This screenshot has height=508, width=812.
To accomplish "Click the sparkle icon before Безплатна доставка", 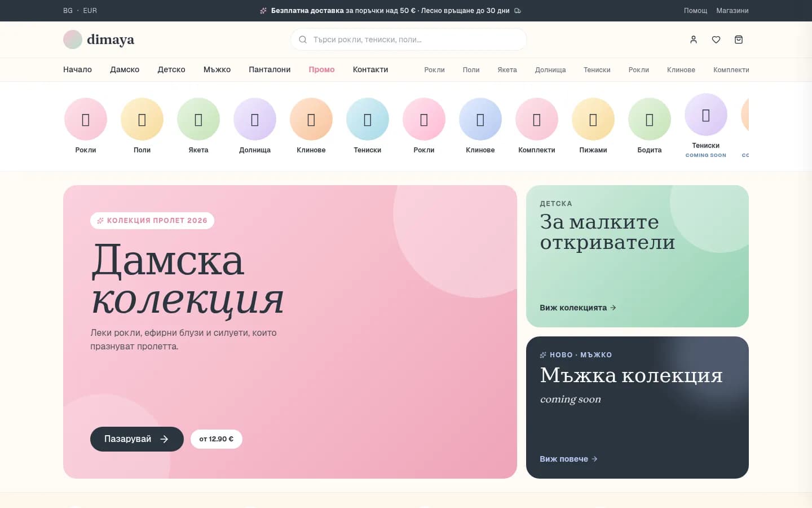I will click(x=263, y=11).
